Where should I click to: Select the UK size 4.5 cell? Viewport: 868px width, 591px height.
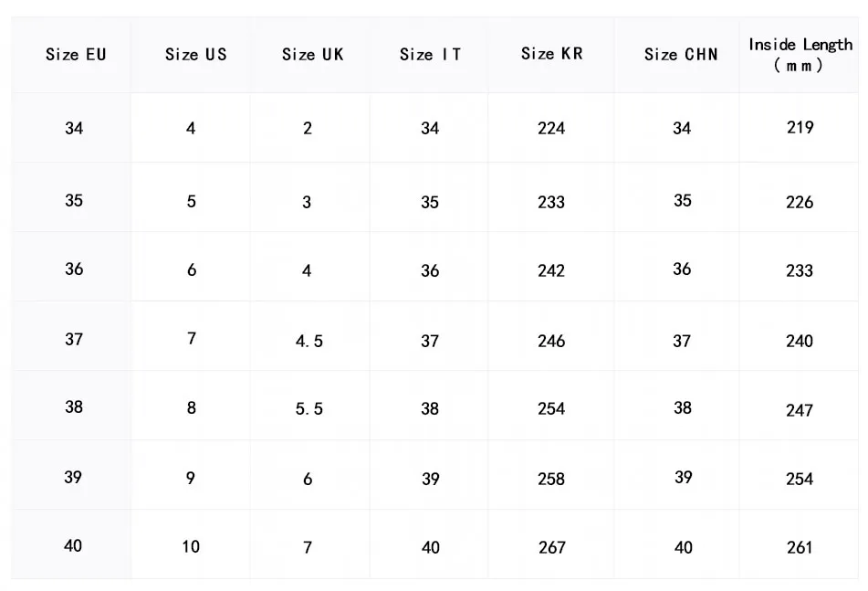(309, 341)
